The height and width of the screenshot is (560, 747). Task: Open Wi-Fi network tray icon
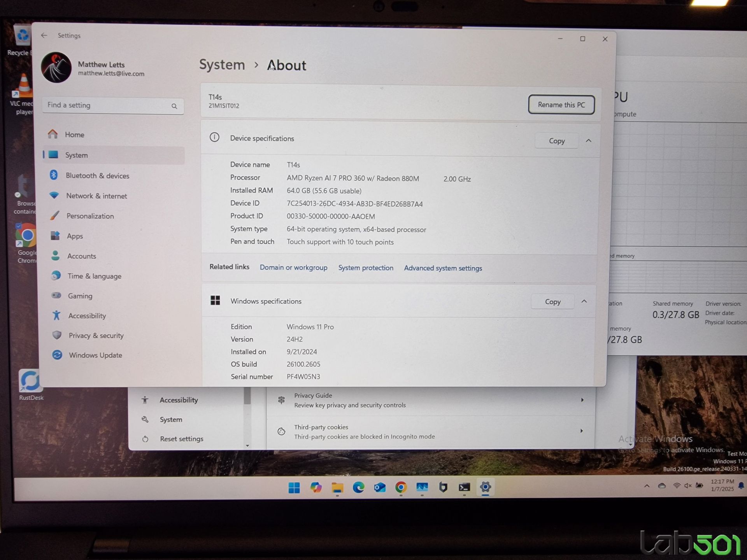[x=677, y=486]
